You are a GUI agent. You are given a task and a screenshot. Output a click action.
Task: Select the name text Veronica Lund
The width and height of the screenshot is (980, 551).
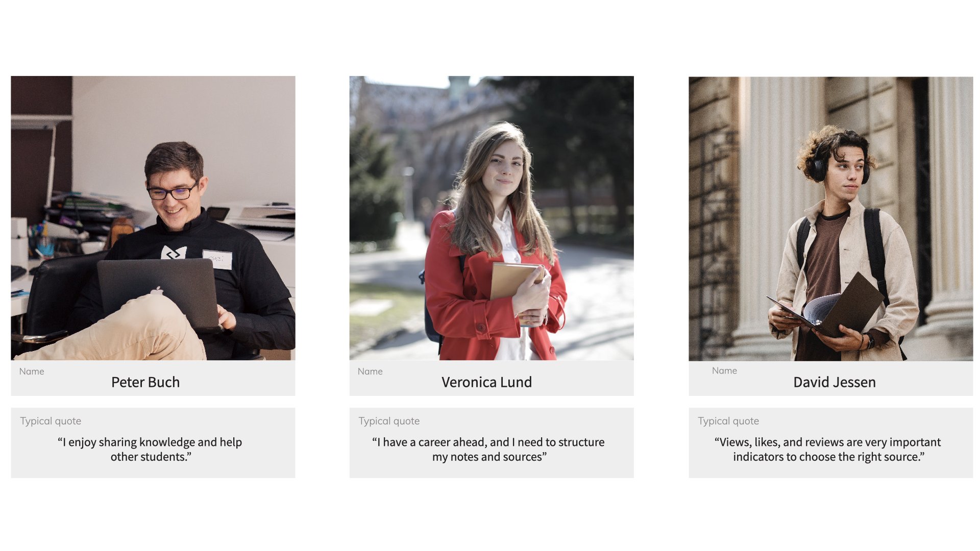point(486,382)
